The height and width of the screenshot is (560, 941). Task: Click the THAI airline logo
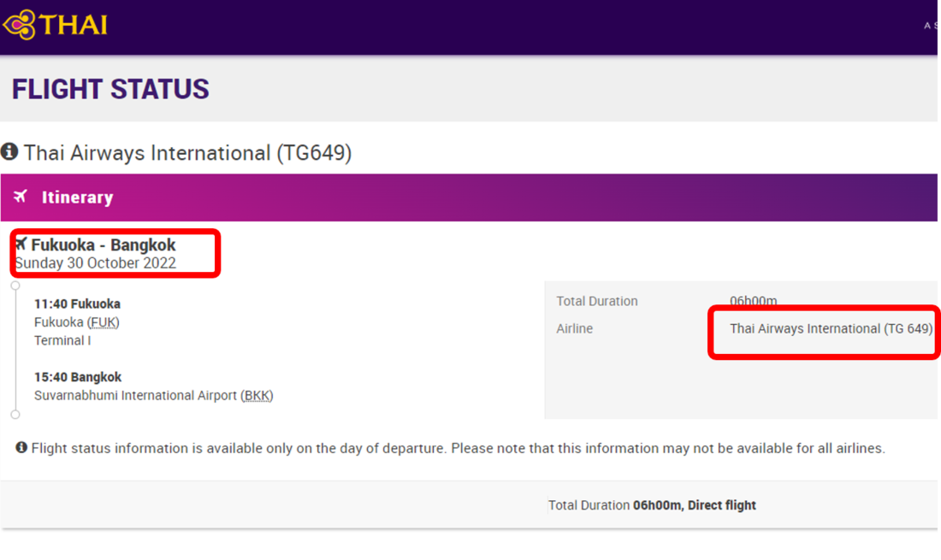(56, 25)
